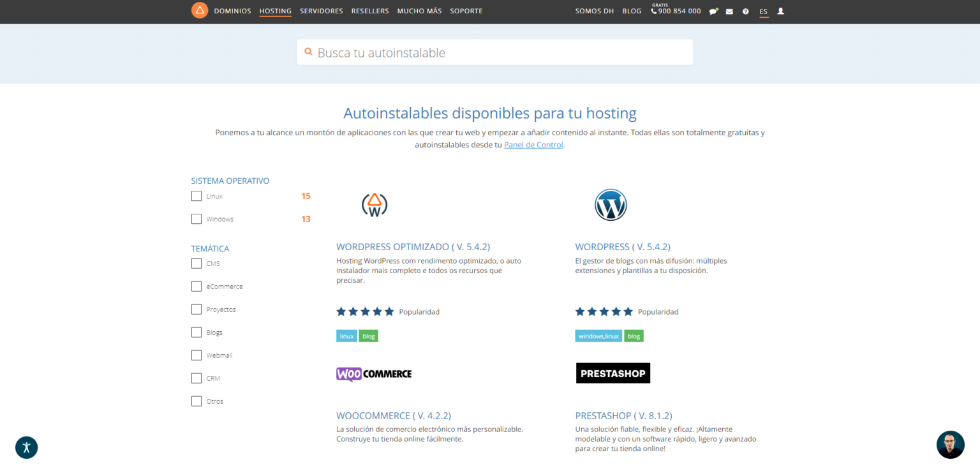Viewport: 980px width, 469px height.
Task: Click the WooCommerce logo
Action: 374,373
